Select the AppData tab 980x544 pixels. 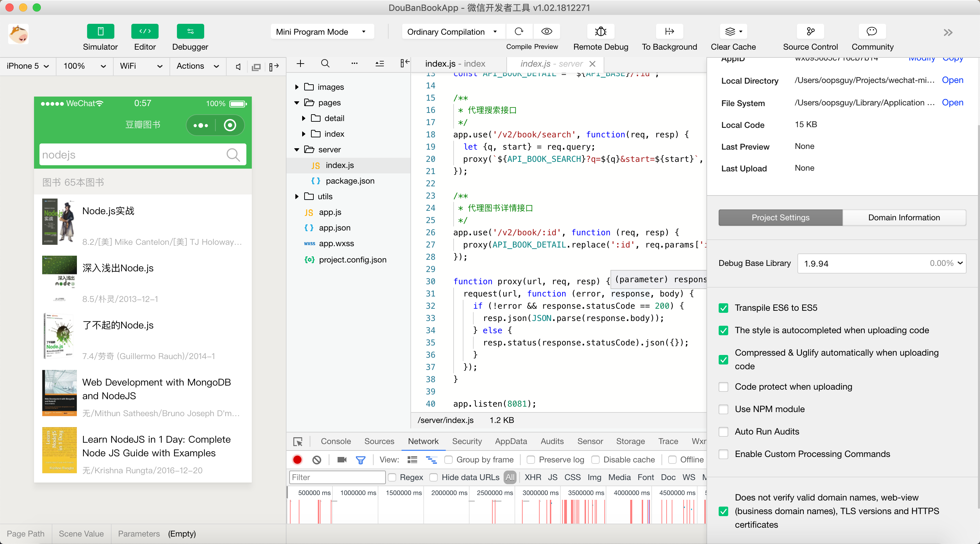511,442
